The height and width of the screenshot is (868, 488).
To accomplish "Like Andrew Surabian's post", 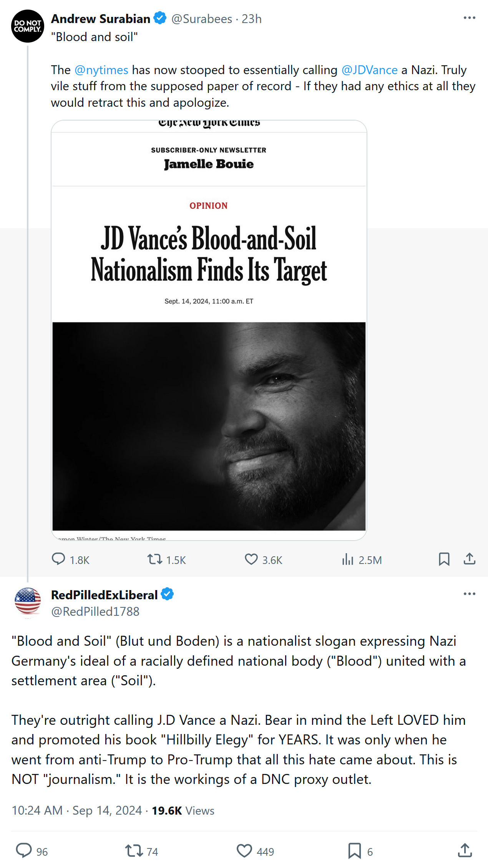I will tap(251, 559).
